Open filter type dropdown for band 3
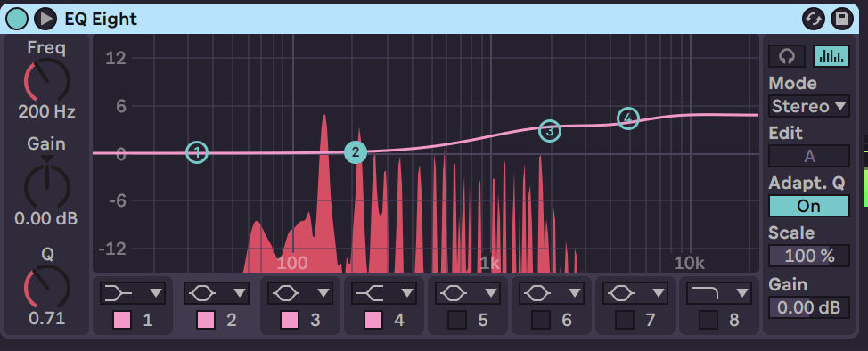 coord(300,293)
